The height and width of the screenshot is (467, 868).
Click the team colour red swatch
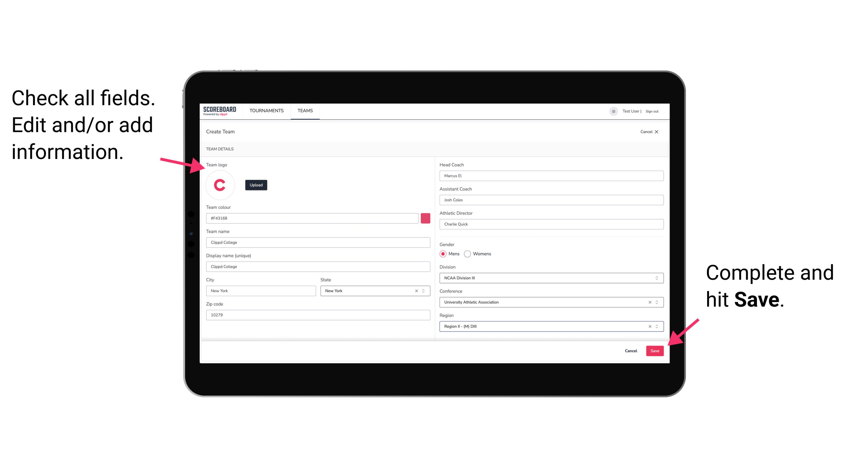426,218
